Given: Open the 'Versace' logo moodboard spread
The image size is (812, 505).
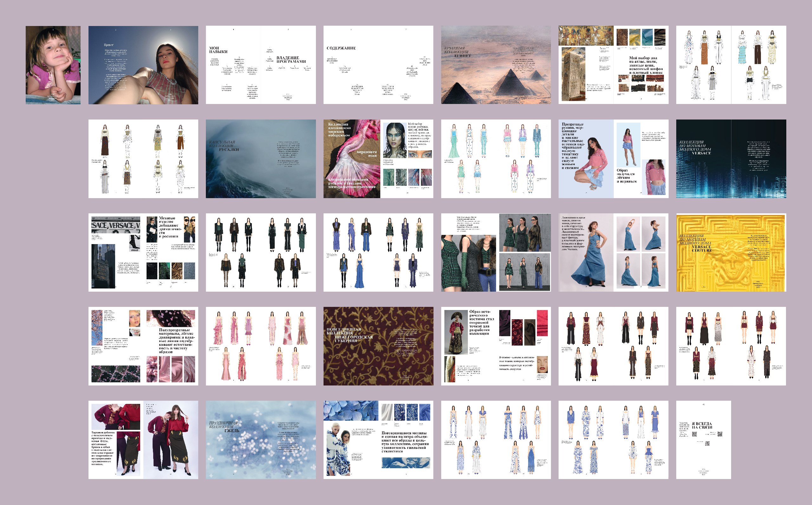Looking at the screenshot, I should 143,252.
